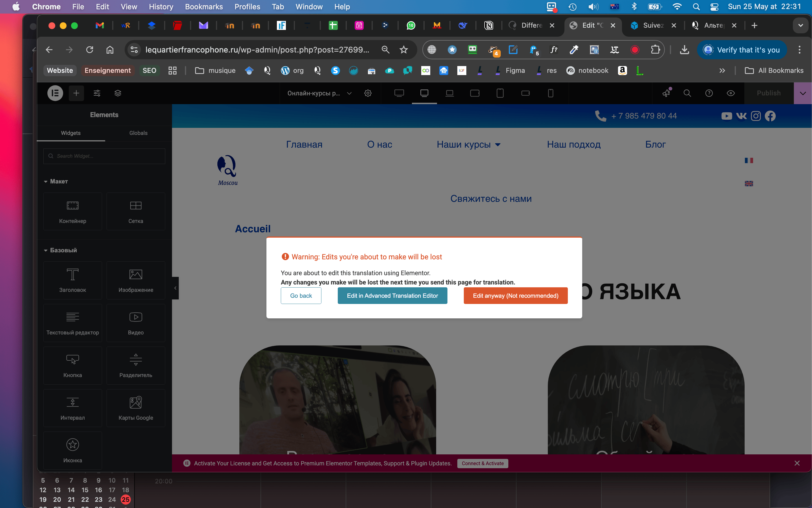Open Spotlight search in menu bar
Viewport: 812px width, 508px height.
pos(696,7)
